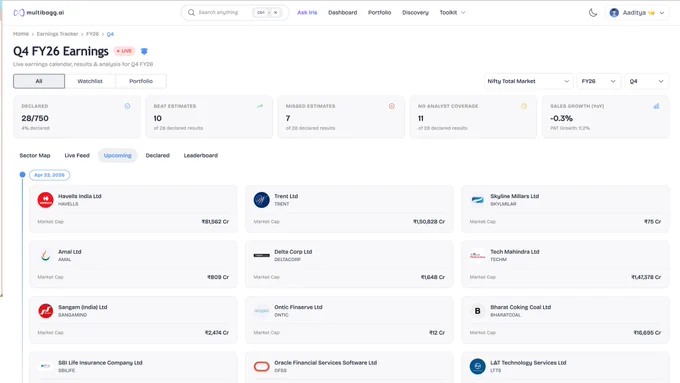Open the FY26 year dropdown
This screenshot has height=383, width=680.
(x=598, y=81)
